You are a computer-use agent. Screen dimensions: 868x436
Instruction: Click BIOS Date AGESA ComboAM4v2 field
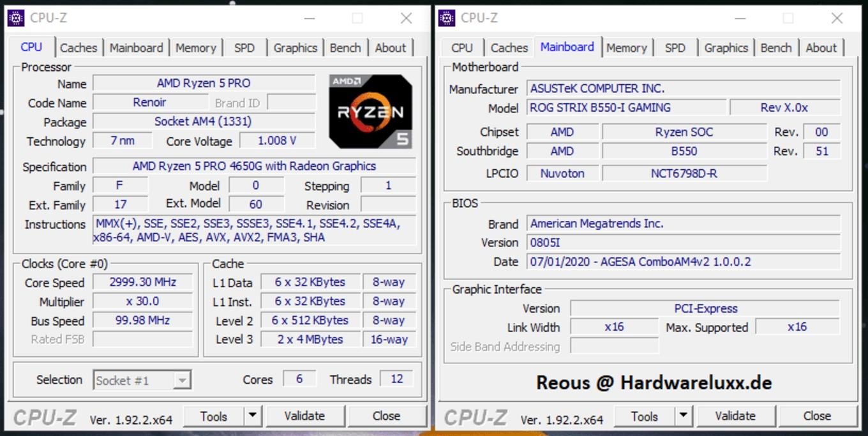pyautogui.click(x=684, y=262)
